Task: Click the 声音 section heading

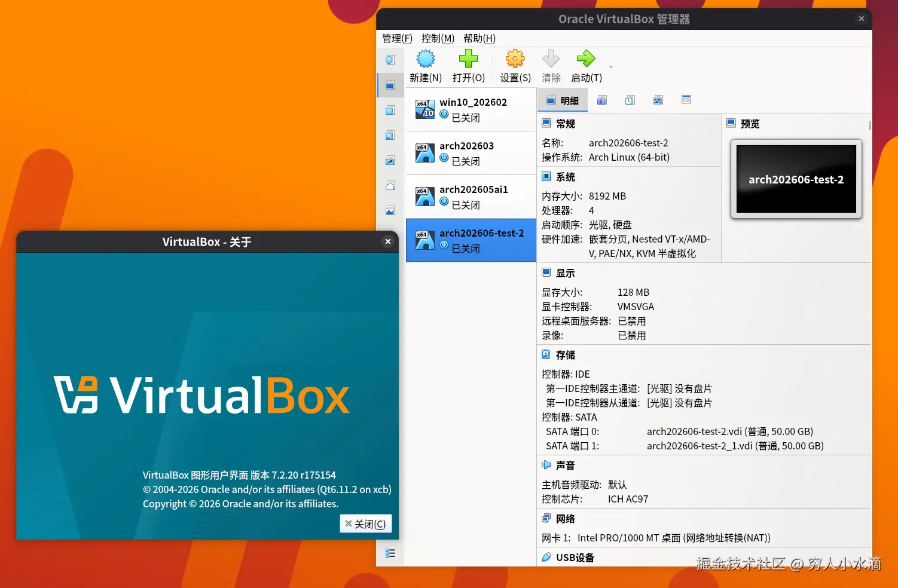Action: click(565, 465)
